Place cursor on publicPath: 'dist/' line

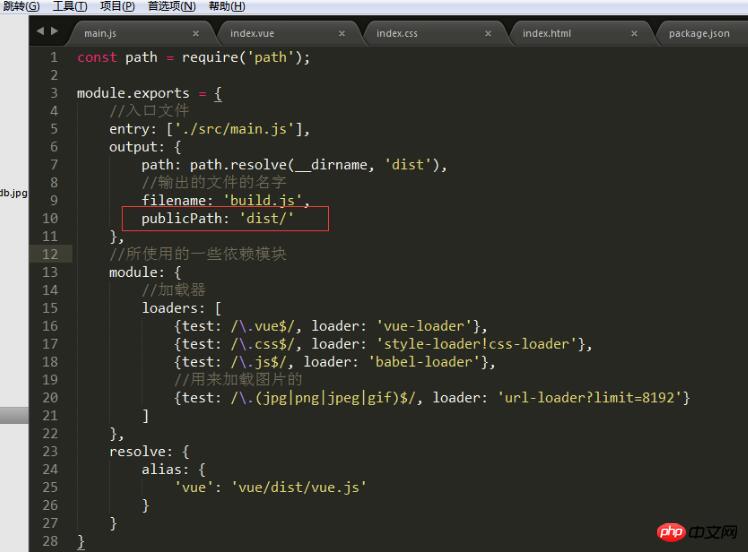coord(218,219)
